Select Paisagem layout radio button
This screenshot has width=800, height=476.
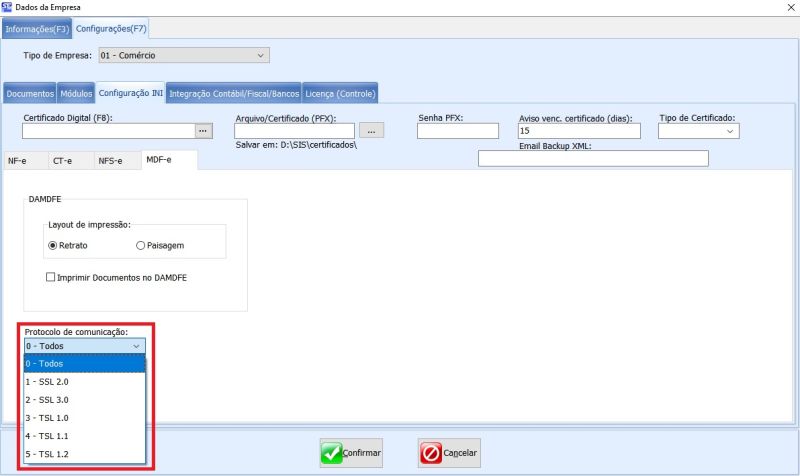coord(140,245)
